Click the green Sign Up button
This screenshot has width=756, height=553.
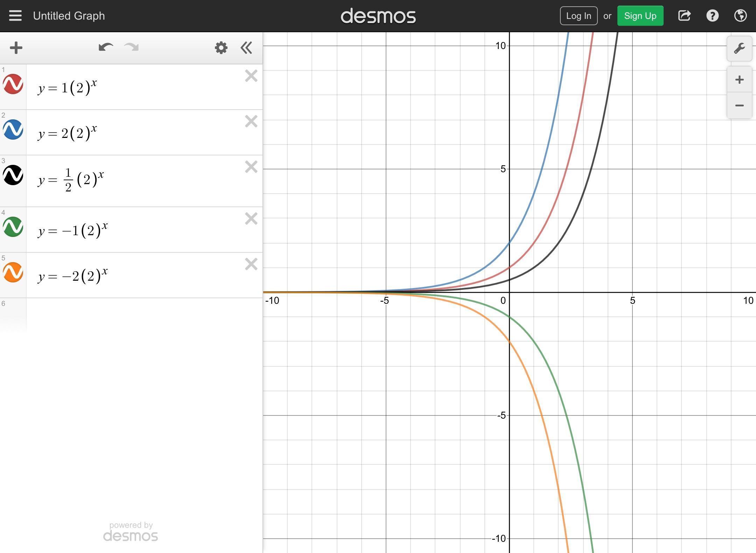(640, 16)
